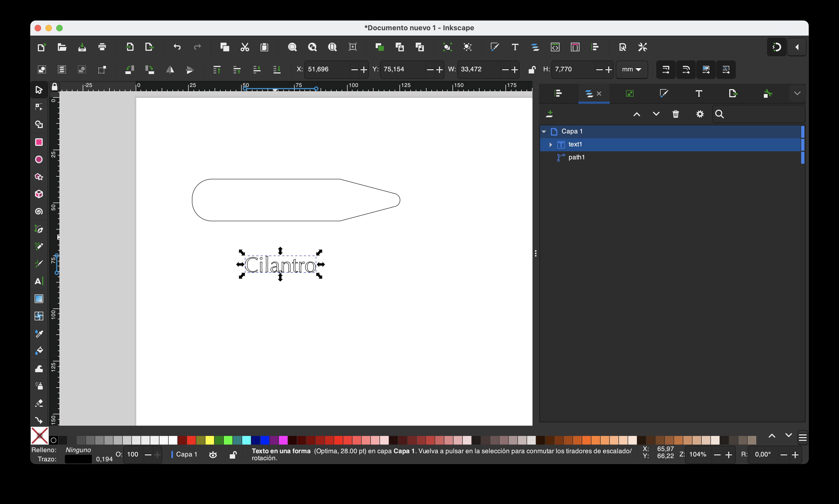Toggle width and height ratio lock

(532, 69)
